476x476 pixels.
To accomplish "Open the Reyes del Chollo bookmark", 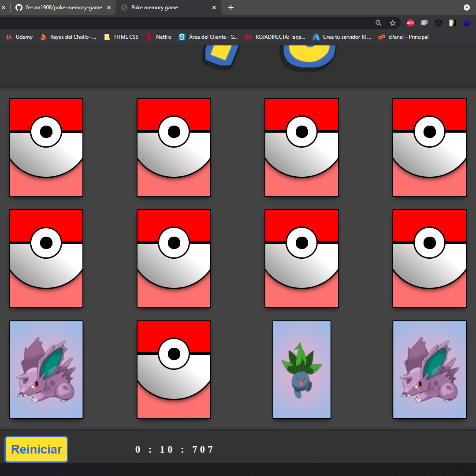I will pos(68,37).
